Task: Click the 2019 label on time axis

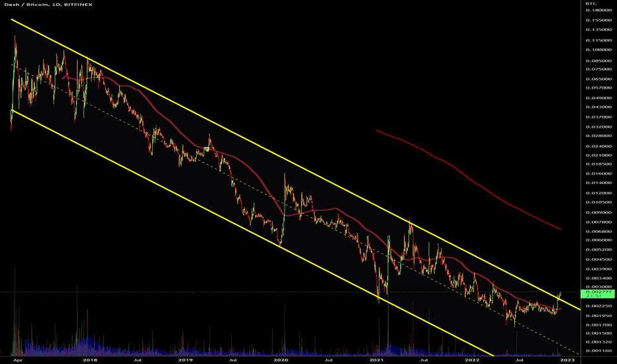Action: tap(185, 359)
